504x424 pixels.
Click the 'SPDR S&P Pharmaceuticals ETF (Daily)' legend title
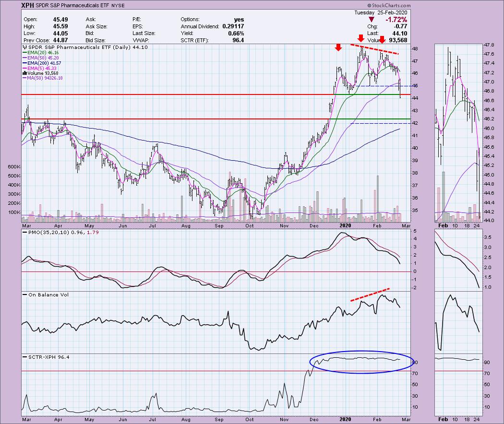(79, 47)
